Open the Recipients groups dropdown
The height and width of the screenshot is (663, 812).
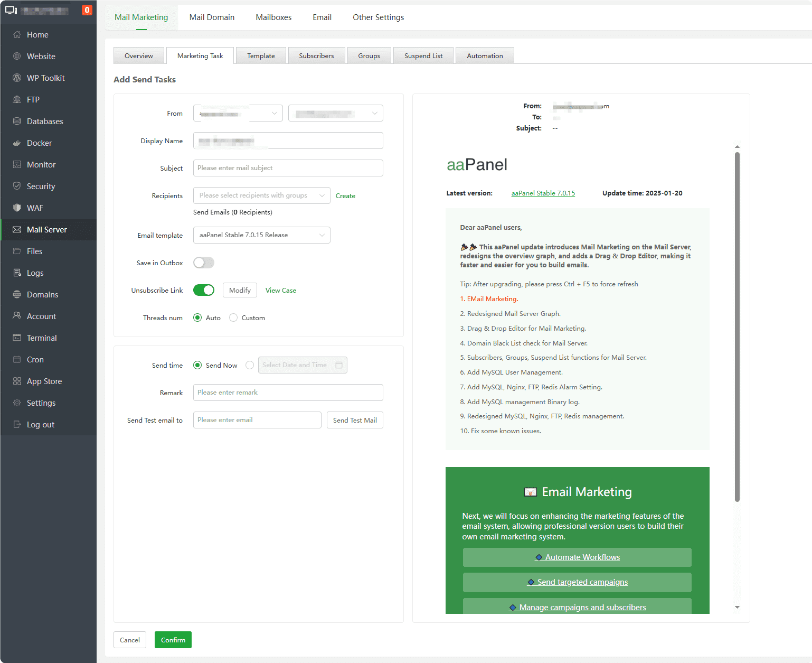point(262,195)
